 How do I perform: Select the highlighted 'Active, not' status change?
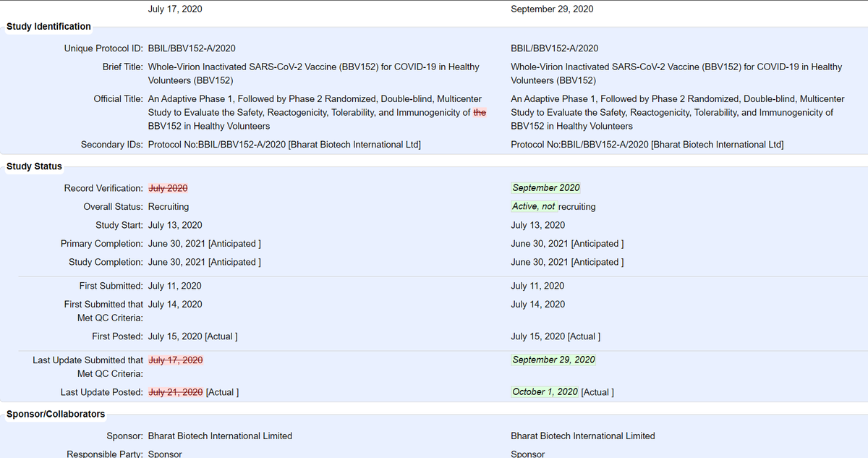point(534,206)
